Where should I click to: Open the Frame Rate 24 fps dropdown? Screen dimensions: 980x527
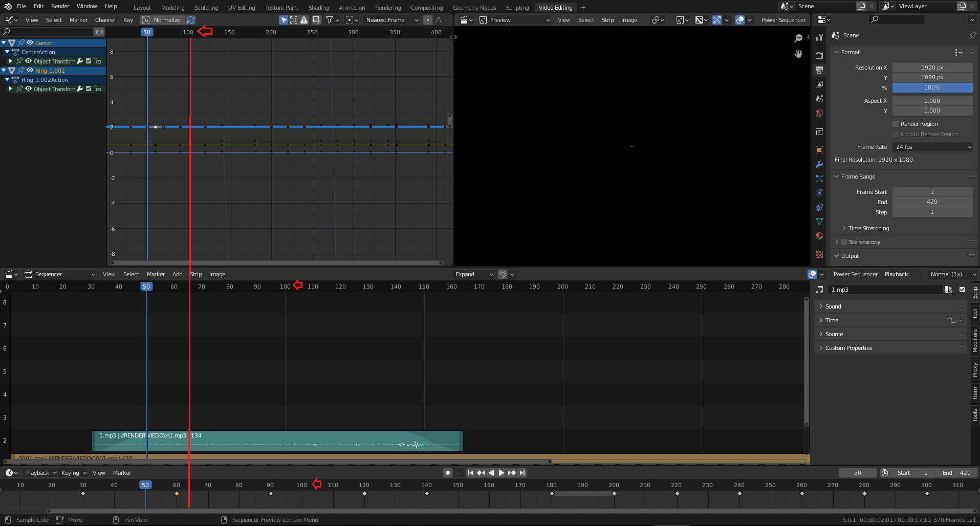pos(932,147)
